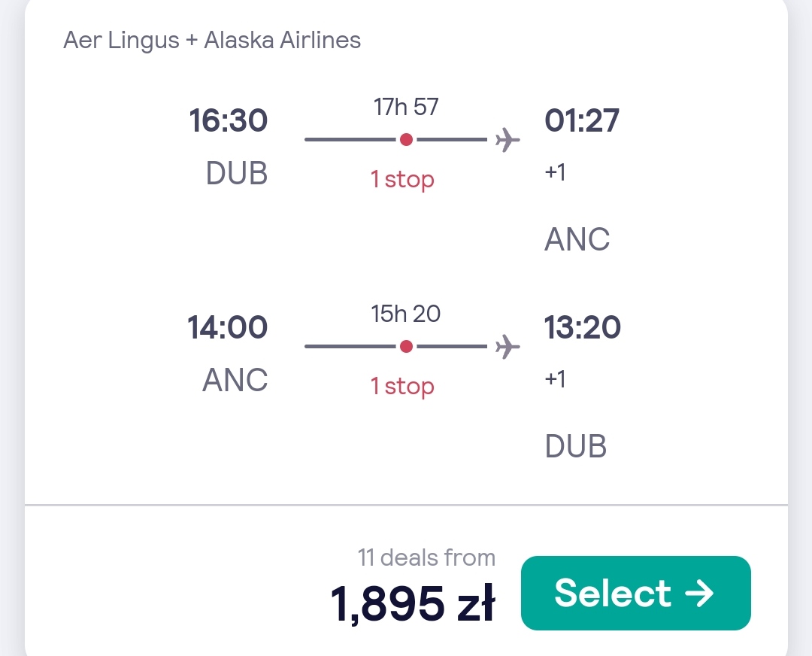Click the arrow inside the Select button

(x=699, y=594)
